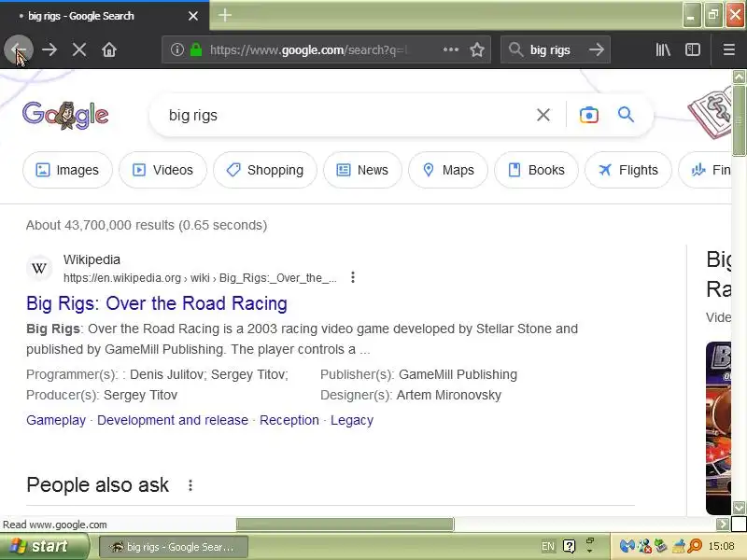Close the 'big rigs - Google Search' tab
Screen dimensions: 747x560
(x=193, y=16)
